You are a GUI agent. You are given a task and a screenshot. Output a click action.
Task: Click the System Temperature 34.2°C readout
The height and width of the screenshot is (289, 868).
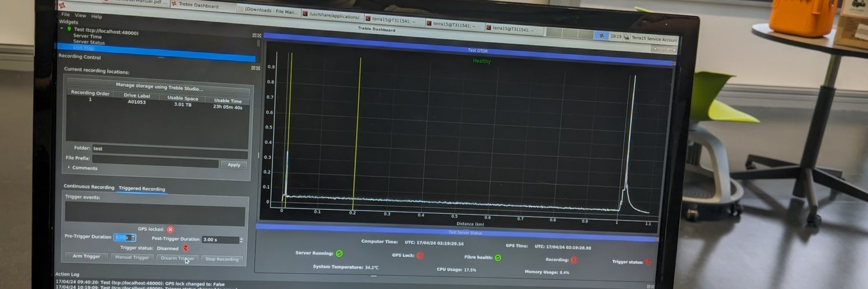click(346, 267)
